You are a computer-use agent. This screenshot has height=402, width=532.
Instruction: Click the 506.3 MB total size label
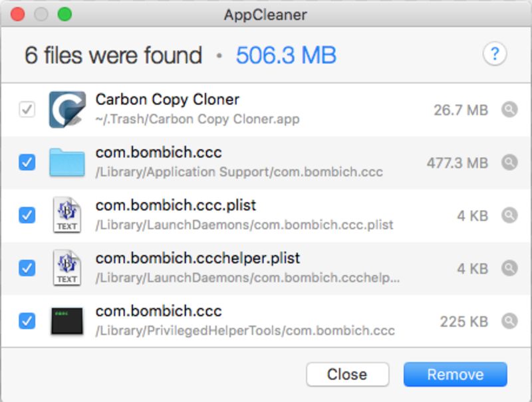286,55
